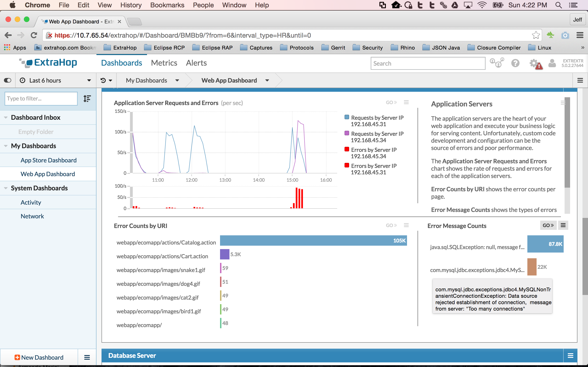Open the Alerts tab
The image size is (588, 367).
coord(196,63)
